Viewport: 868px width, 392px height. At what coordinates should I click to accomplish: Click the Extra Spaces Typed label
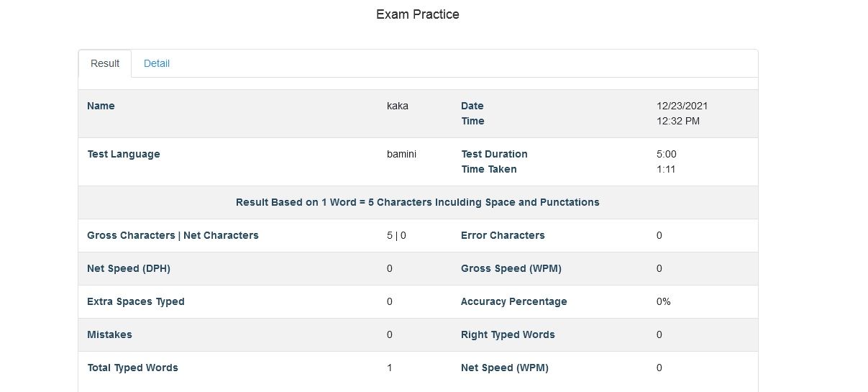(136, 301)
